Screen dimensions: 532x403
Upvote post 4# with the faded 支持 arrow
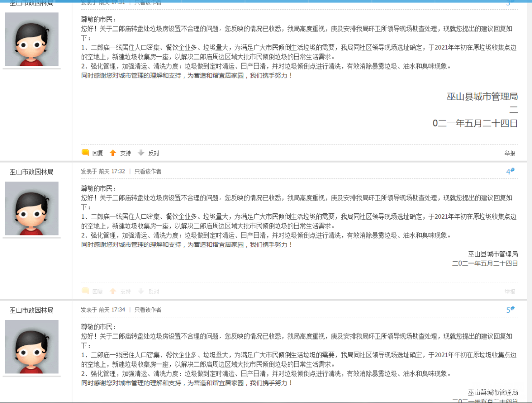coord(113,291)
